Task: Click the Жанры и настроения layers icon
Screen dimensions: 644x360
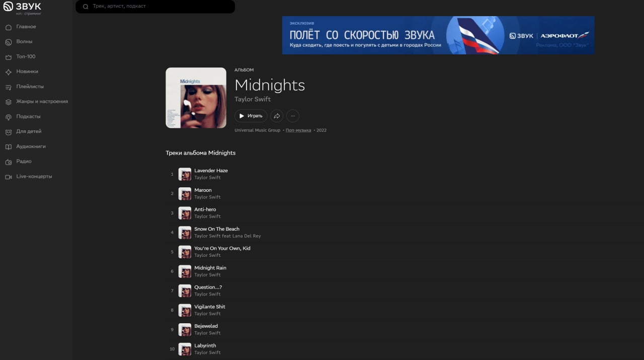Action: pos(8,102)
